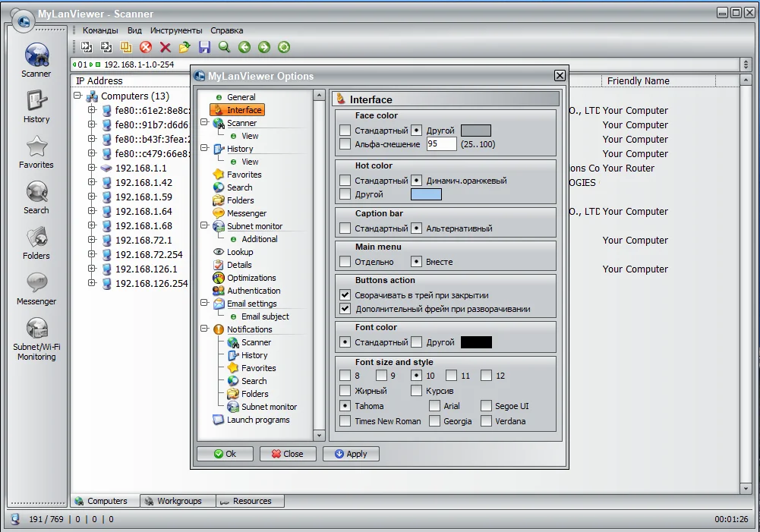
Task: Click the yellow copy toolbar icon
Action: tap(125, 47)
